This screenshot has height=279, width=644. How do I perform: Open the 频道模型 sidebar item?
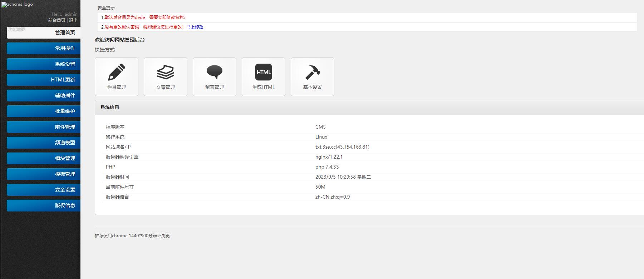[x=65, y=143]
